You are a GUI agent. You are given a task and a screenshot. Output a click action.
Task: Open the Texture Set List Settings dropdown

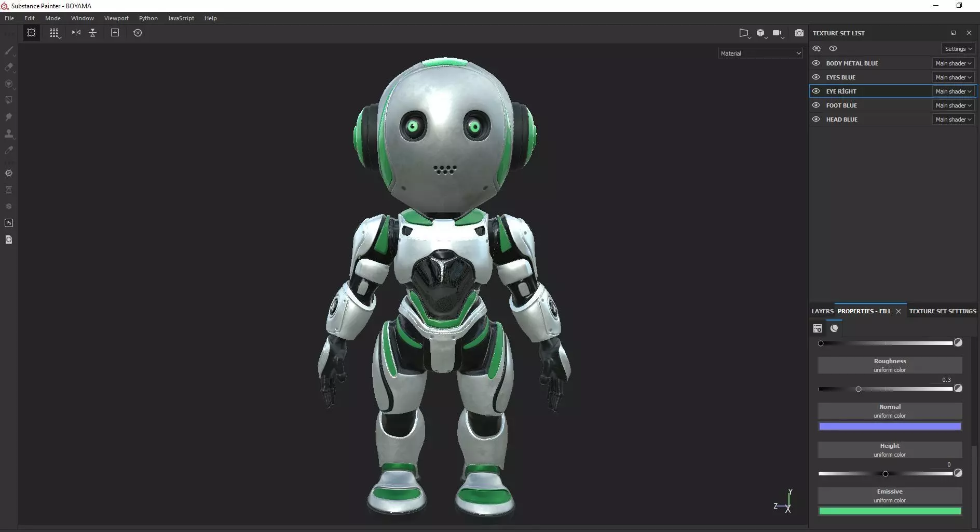pos(958,49)
